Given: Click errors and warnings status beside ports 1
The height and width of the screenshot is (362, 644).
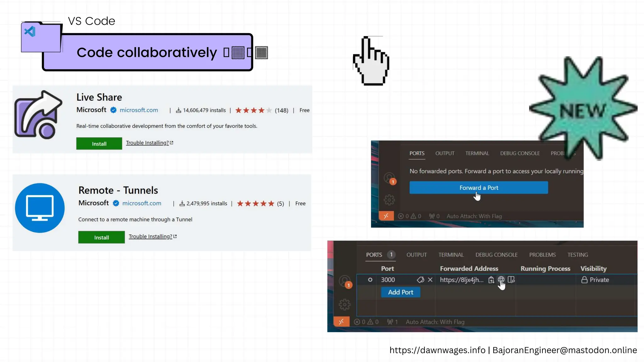Looking at the screenshot, I should (366, 322).
